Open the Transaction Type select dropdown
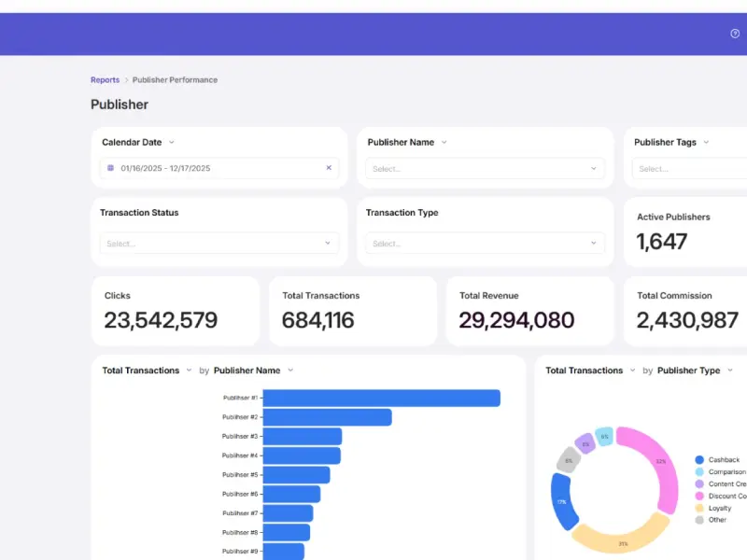 (x=485, y=243)
